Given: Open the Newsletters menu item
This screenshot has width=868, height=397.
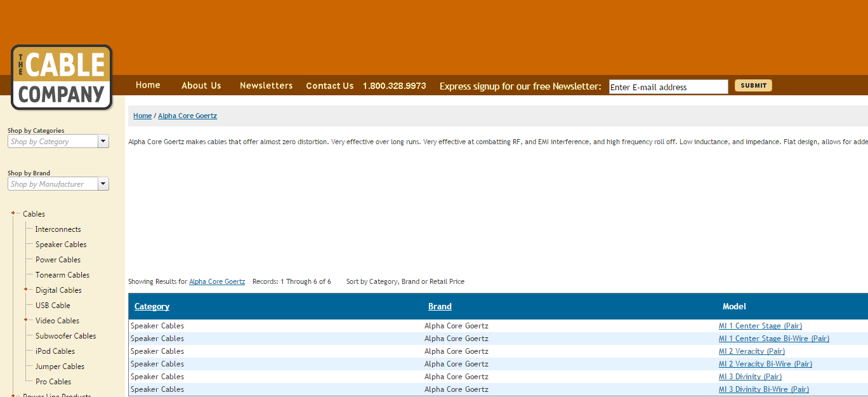Looking at the screenshot, I should tap(266, 86).
